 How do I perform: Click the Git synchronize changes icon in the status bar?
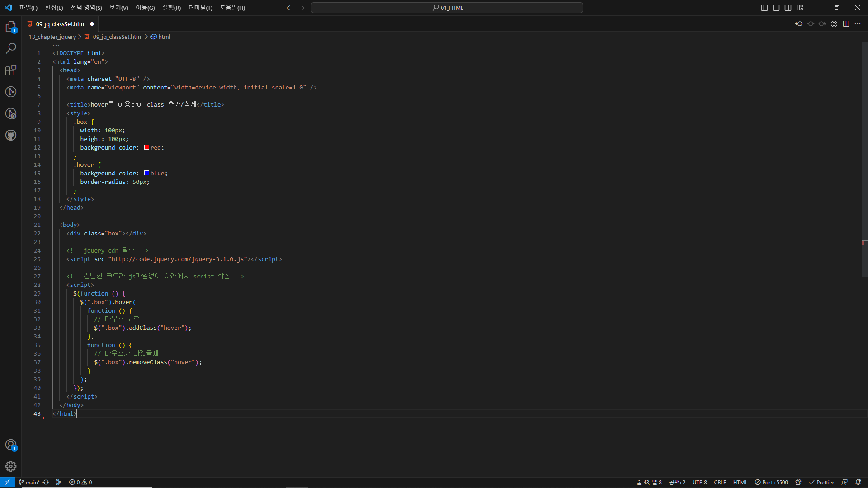(x=46, y=482)
